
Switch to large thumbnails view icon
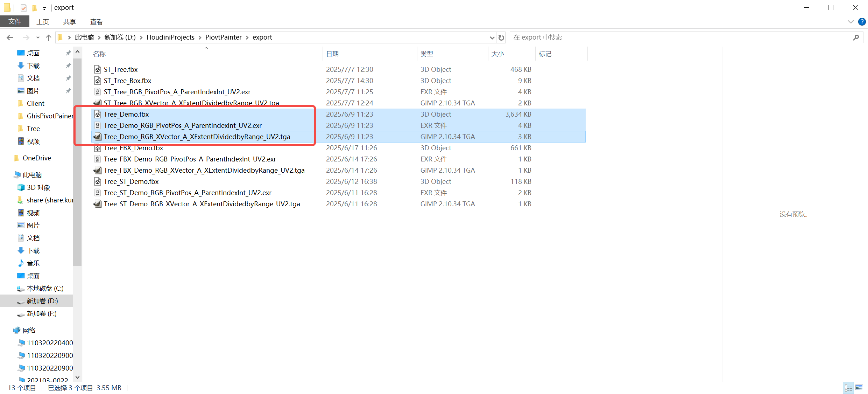click(x=859, y=387)
